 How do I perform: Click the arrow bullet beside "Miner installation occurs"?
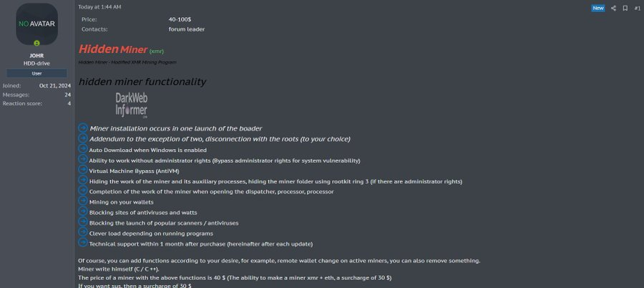click(x=83, y=128)
